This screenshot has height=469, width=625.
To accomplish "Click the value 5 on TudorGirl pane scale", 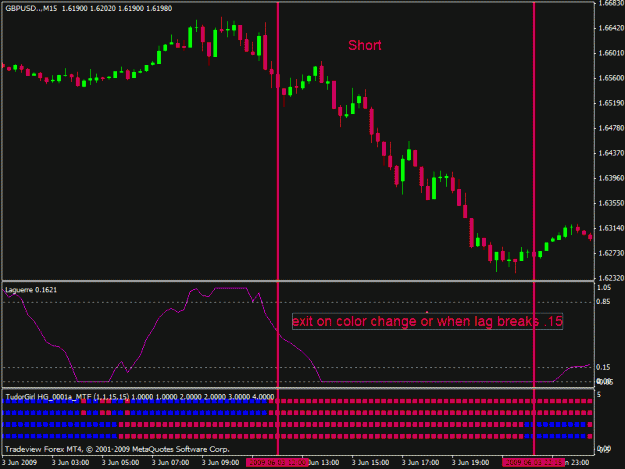I will [x=599, y=394].
